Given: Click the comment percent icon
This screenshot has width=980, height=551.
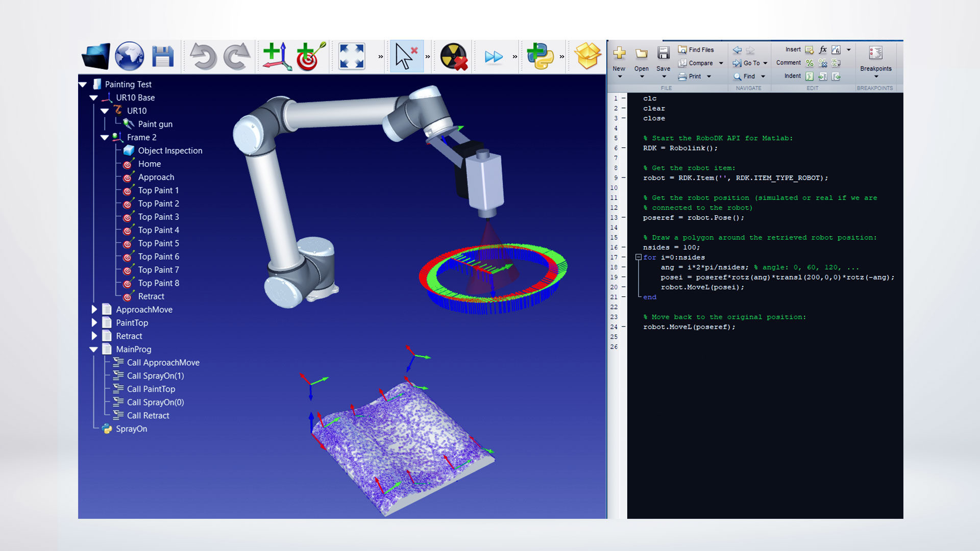Looking at the screenshot, I should pos(810,63).
